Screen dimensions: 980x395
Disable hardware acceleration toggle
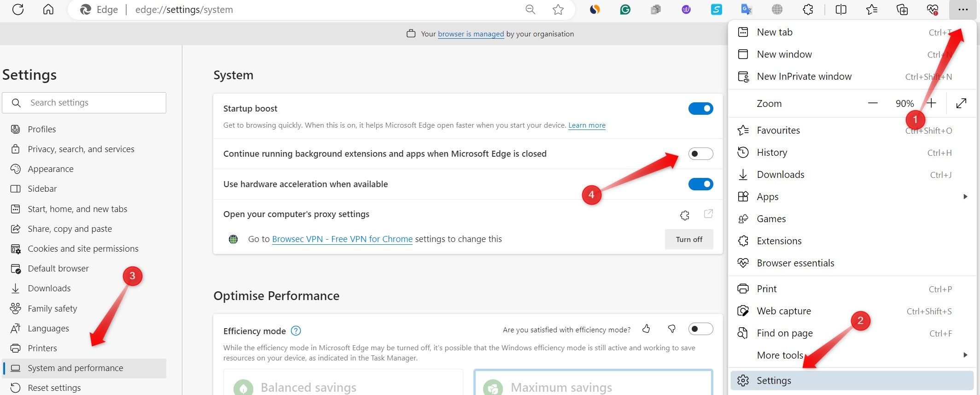(700, 184)
